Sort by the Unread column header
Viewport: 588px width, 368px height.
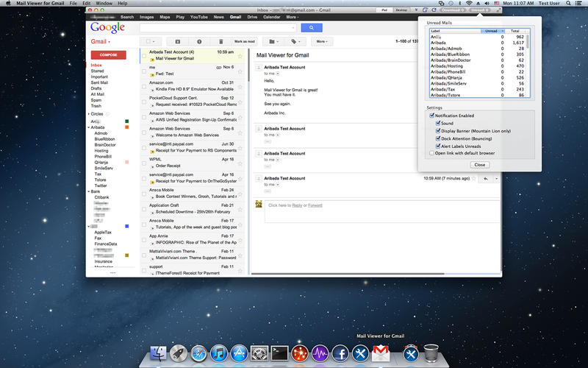pyautogui.click(x=492, y=31)
